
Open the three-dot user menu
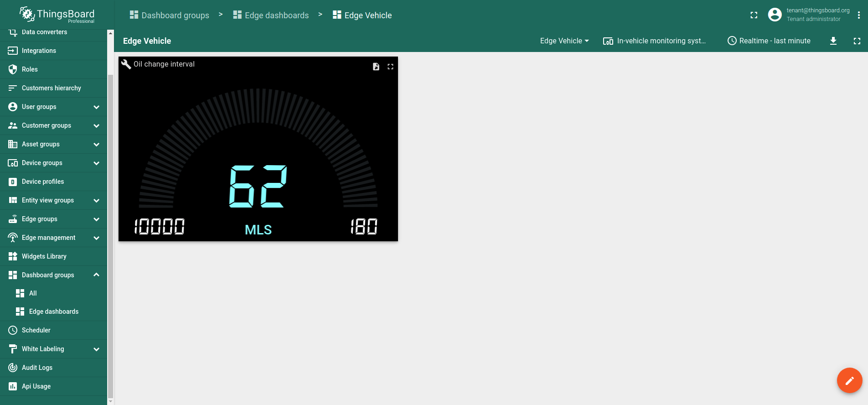click(858, 15)
